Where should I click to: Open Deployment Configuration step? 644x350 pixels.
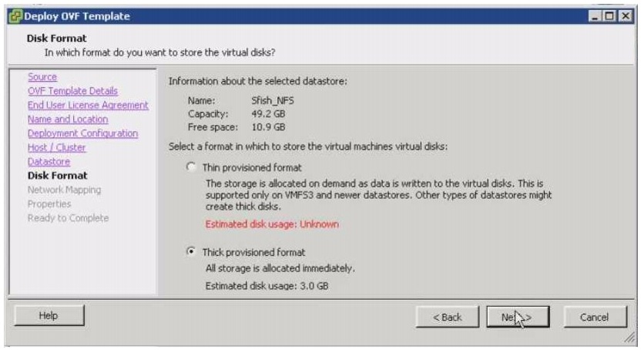pos(82,133)
